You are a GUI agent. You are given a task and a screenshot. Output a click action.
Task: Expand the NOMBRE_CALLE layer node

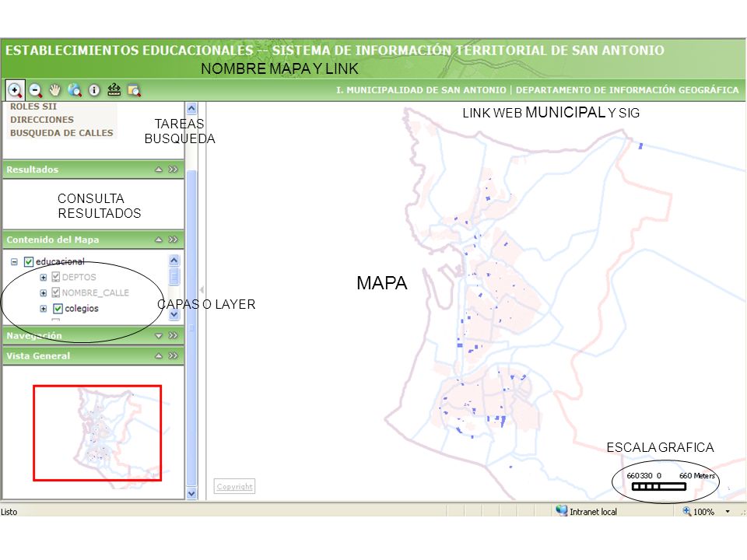(44, 293)
